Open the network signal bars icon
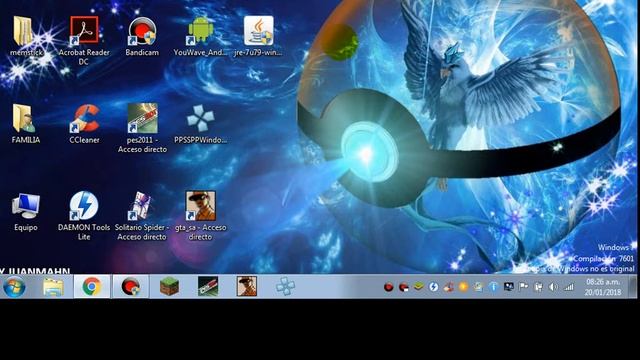This screenshot has height=360, width=640. click(569, 287)
